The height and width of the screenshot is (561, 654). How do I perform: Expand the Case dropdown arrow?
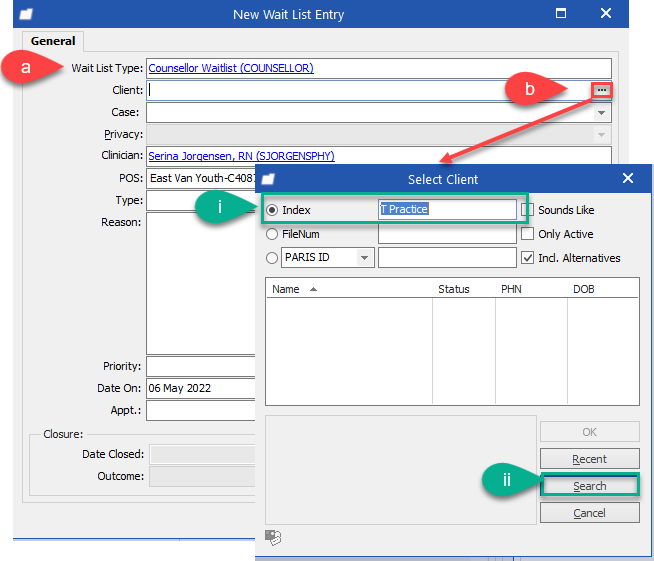[601, 113]
